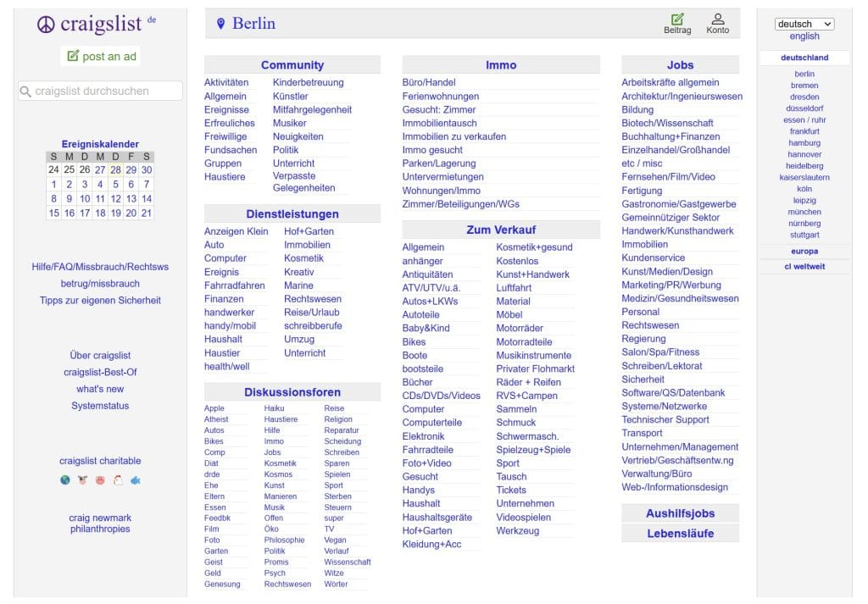
Task: Open the Zum Verkauf section header
Action: tap(501, 230)
